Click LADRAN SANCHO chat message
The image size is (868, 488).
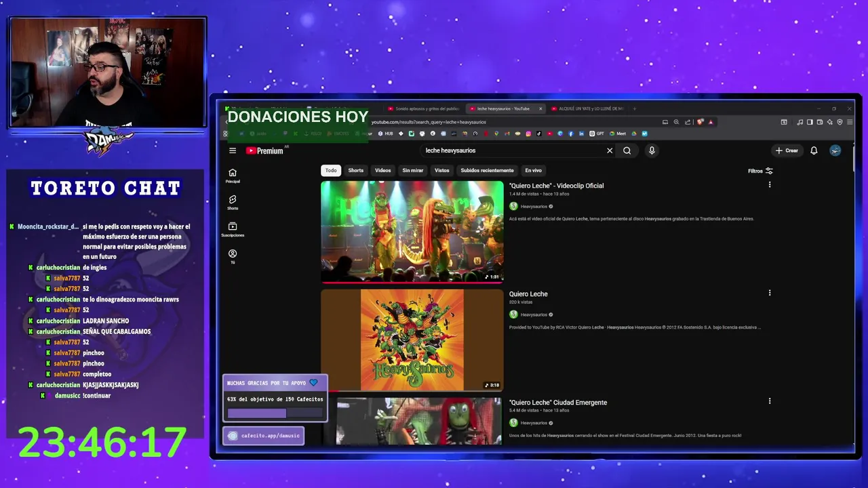tap(106, 321)
